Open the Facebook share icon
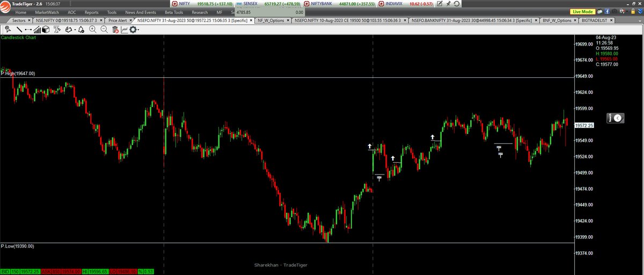Image resolution: width=644 pixels, height=275 pixels. tap(607, 12)
